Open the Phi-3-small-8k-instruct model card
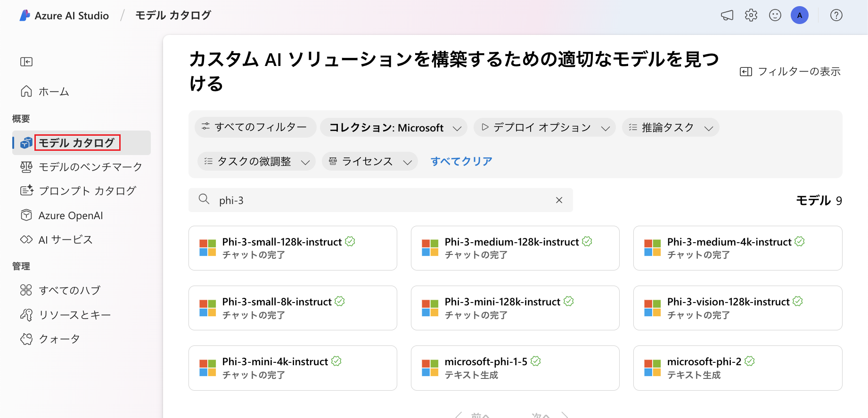Screen dimensions: 868x418 click(293, 308)
